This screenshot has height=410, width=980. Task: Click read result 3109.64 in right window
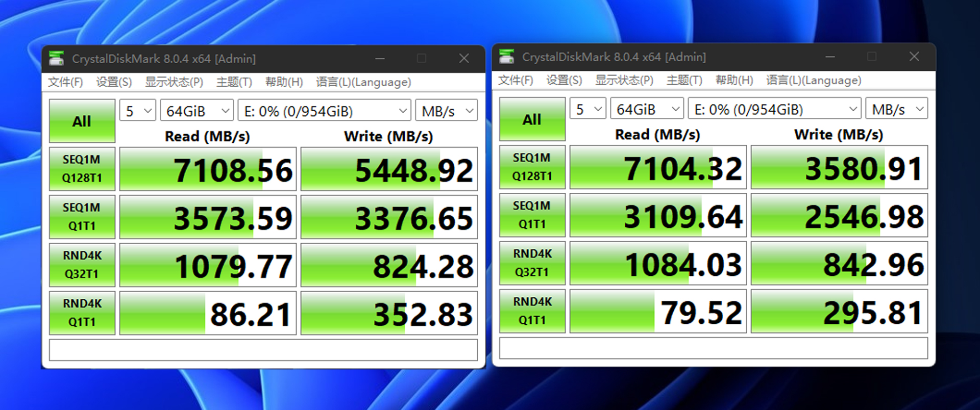pos(658,215)
